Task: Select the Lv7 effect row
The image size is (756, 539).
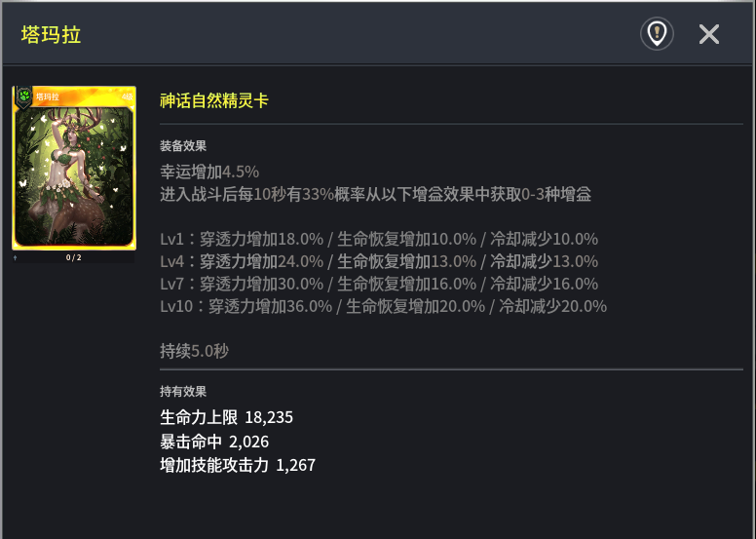Action: coord(379,284)
